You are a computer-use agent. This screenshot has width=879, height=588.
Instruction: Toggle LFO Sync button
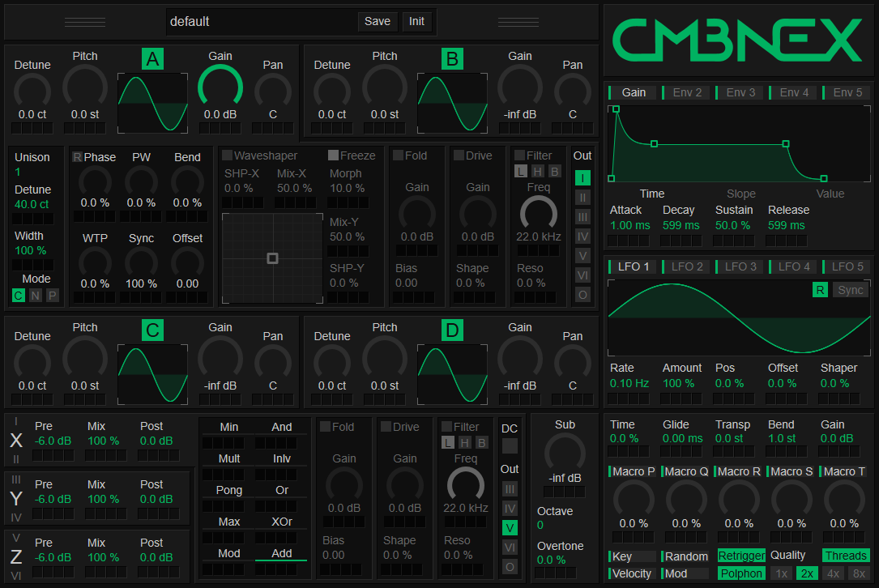(851, 290)
